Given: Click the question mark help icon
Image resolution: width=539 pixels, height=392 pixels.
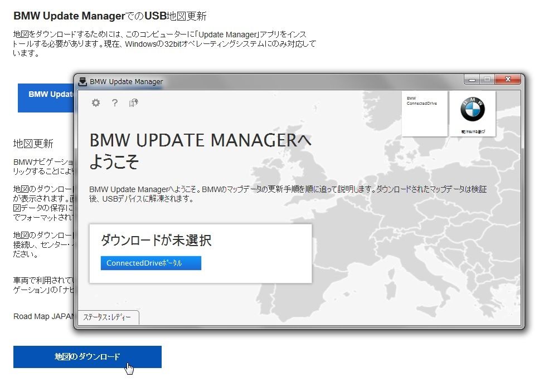Looking at the screenshot, I should click(x=115, y=102).
